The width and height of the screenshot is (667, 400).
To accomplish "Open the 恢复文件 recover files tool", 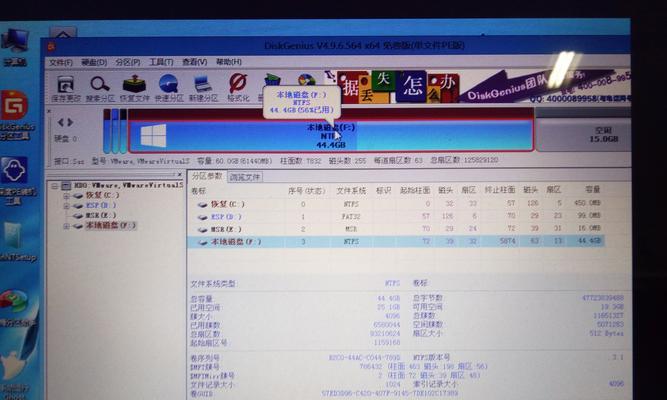I will point(134,88).
